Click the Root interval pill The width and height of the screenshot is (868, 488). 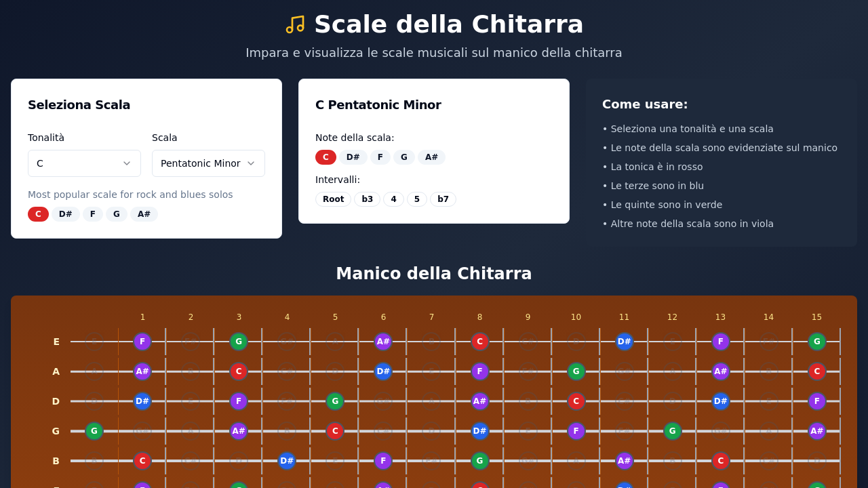333,199
